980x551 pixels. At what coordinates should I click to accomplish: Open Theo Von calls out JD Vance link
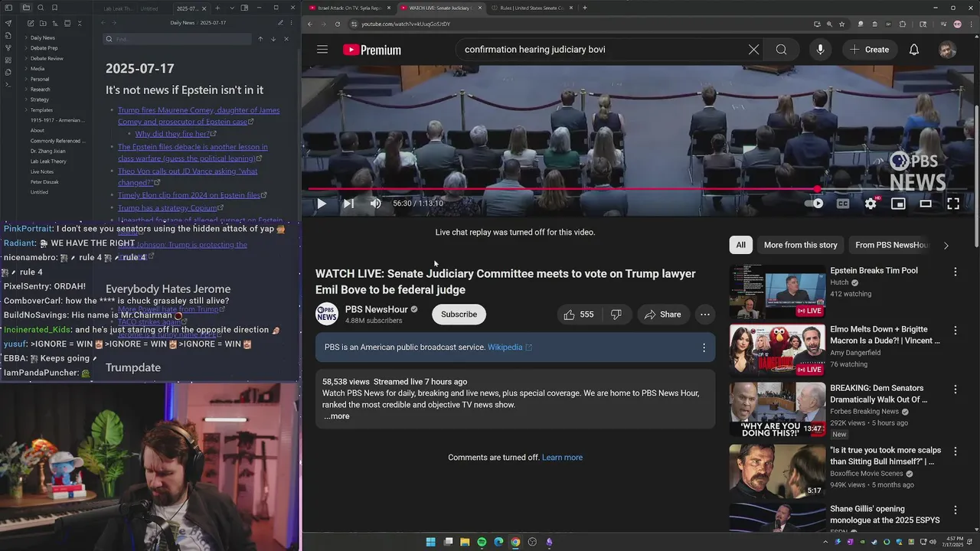(188, 177)
